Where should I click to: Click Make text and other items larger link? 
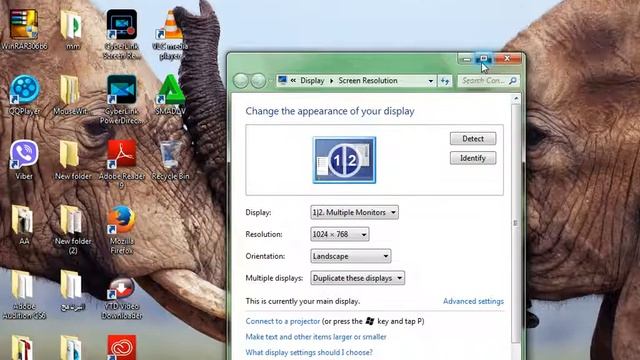coord(316,337)
